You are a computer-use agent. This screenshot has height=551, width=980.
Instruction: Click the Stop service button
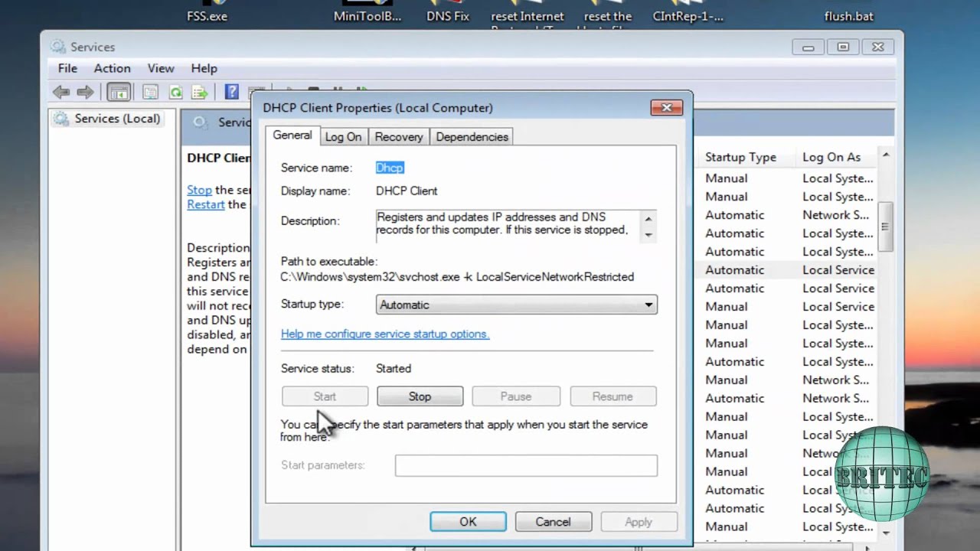420,396
